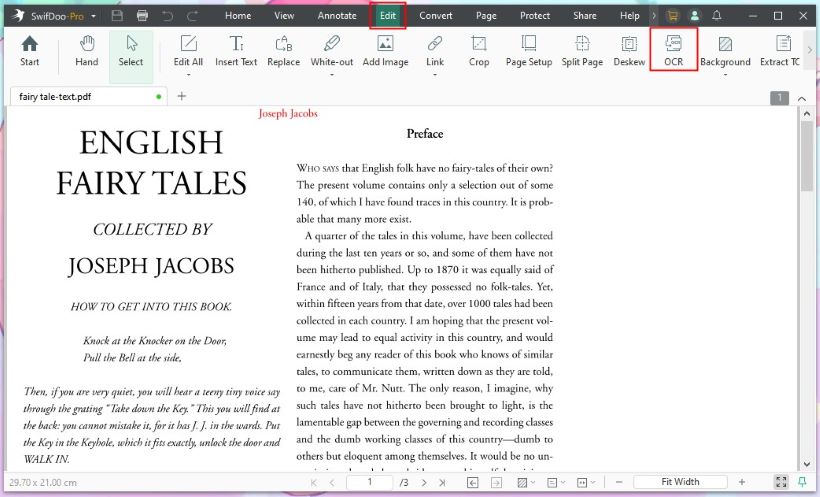Expand the Link dropdown arrow
Viewport: 820px width, 497px height.
tap(435, 75)
